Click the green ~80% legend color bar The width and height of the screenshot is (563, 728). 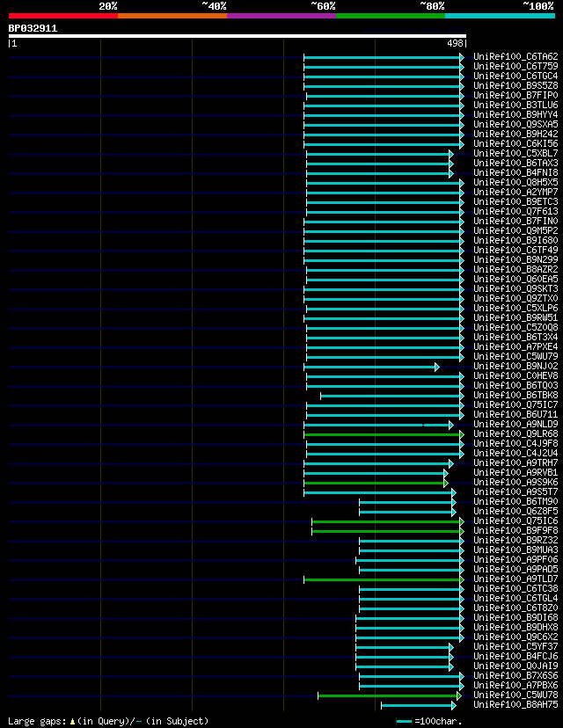[391, 16]
